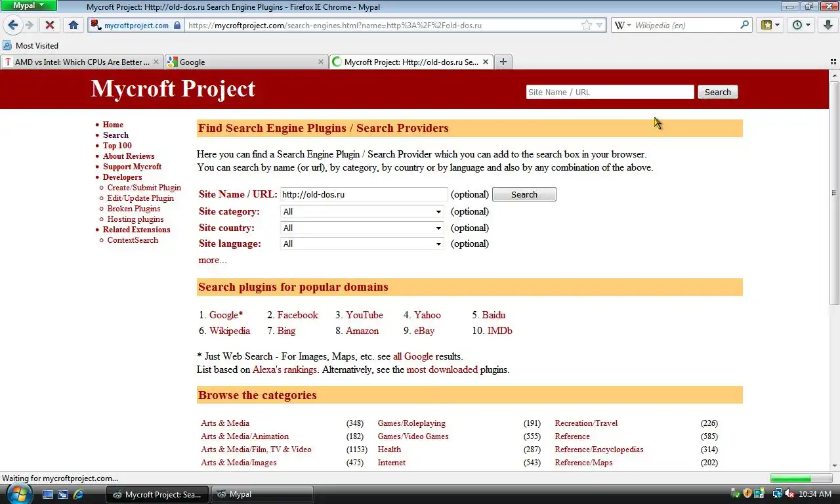
Task: Click the tab groups icon at right of tab bar
Action: coord(833,62)
